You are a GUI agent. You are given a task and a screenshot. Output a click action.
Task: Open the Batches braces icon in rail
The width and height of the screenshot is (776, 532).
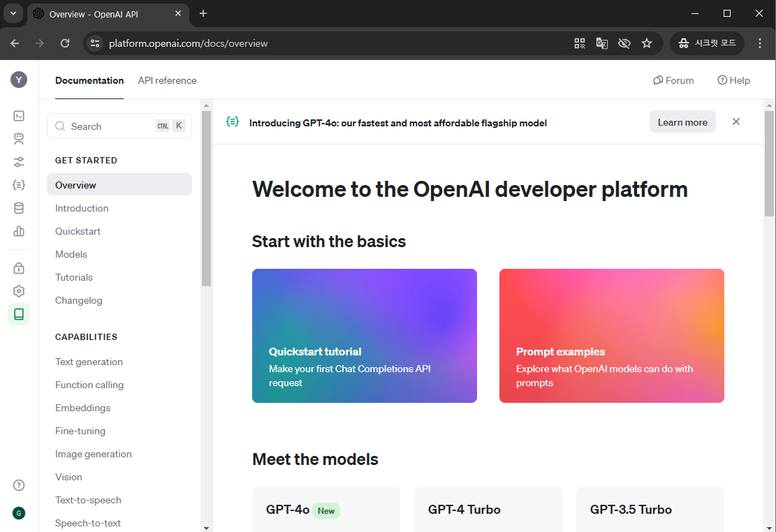click(x=19, y=185)
